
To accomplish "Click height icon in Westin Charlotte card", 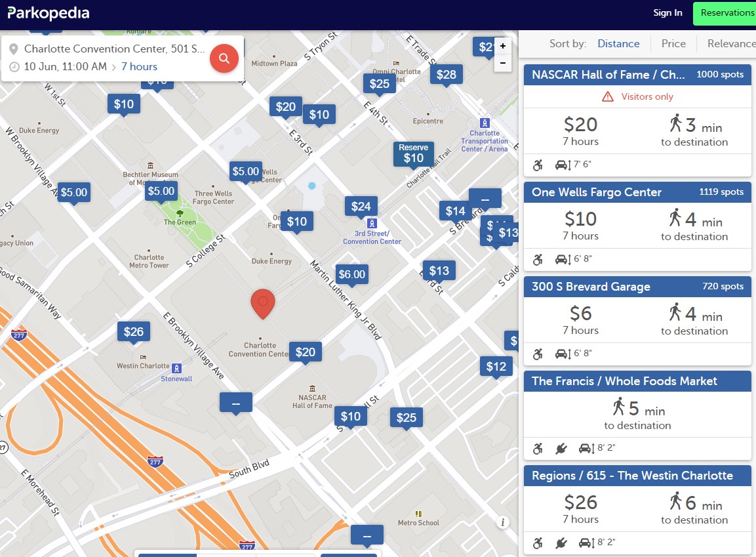I will point(587,543).
